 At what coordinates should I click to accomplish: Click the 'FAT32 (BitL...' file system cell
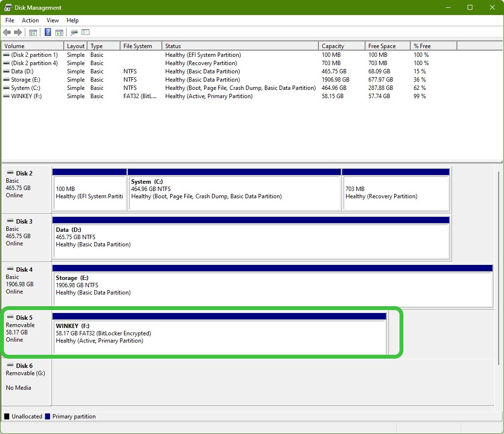(140, 96)
